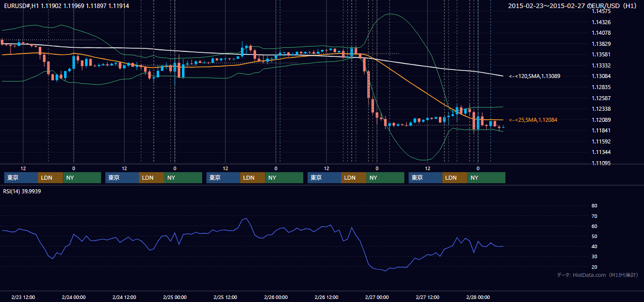Click RSI scale value 20
The image size is (644, 302).
point(594,267)
